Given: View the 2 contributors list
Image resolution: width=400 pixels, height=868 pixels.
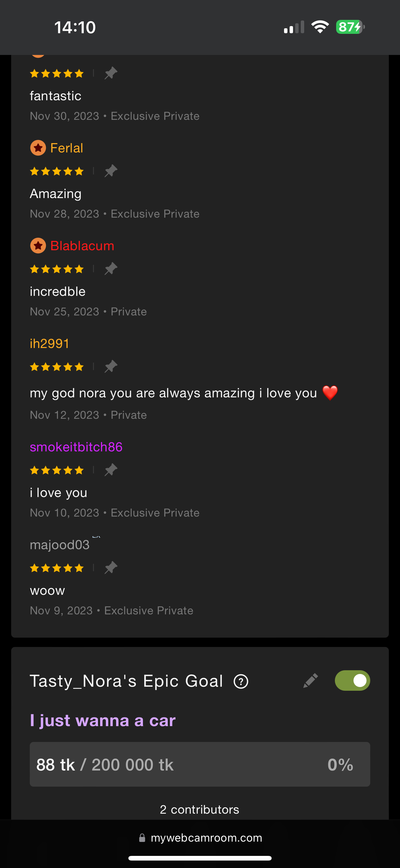Looking at the screenshot, I should (200, 809).
